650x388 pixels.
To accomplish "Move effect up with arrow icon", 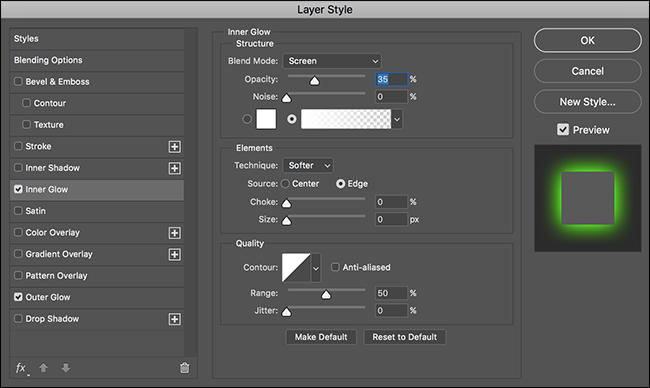I will 44,368.
